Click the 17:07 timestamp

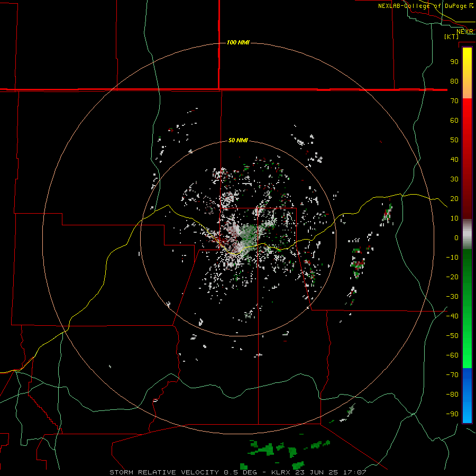pos(354,472)
